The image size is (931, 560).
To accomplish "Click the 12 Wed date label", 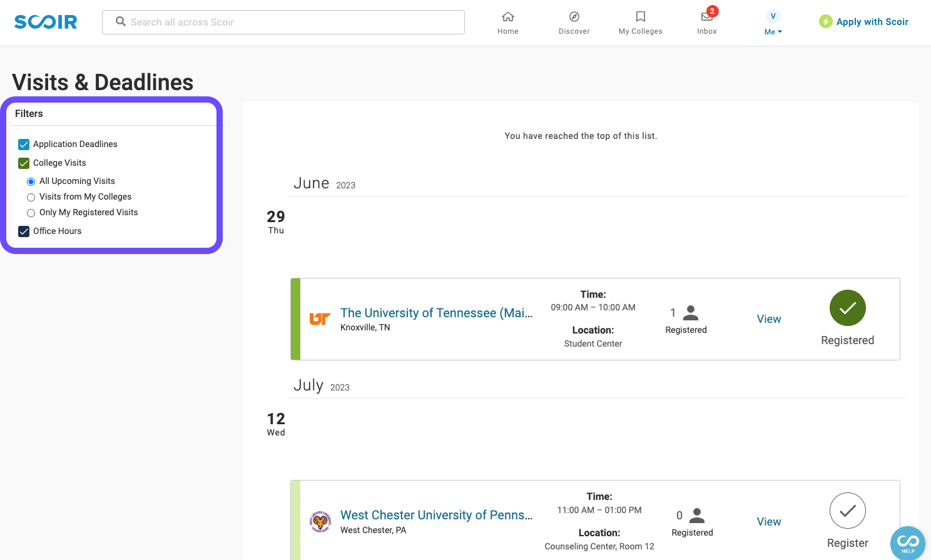I will (276, 424).
